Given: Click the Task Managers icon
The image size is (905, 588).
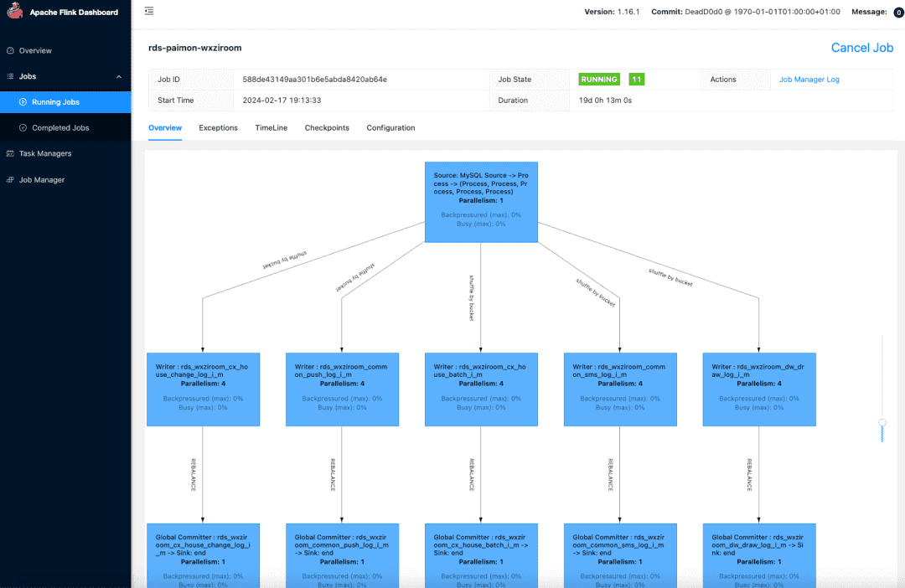Looking at the screenshot, I should [10, 154].
